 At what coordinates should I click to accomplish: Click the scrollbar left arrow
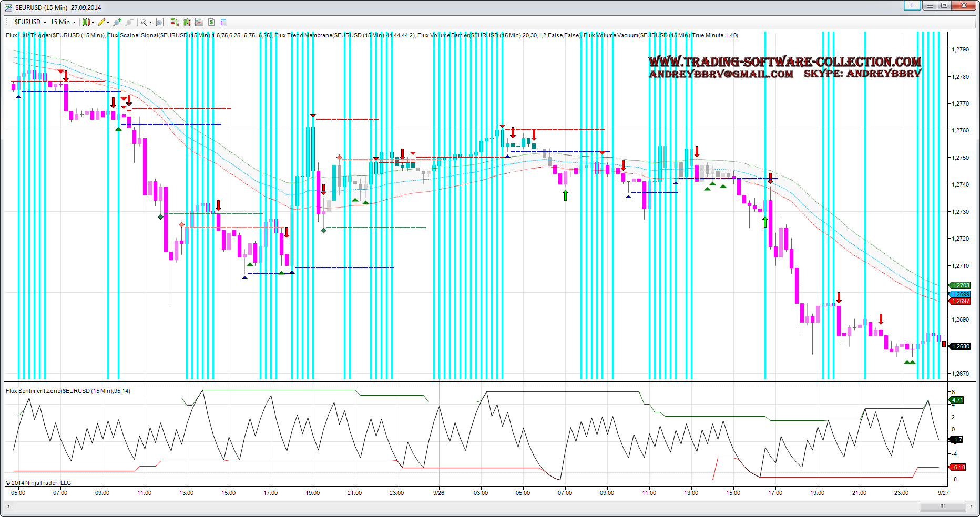(8, 506)
